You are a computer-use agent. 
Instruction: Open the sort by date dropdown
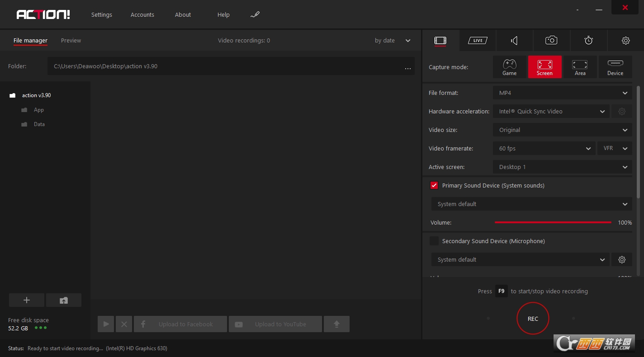393,40
